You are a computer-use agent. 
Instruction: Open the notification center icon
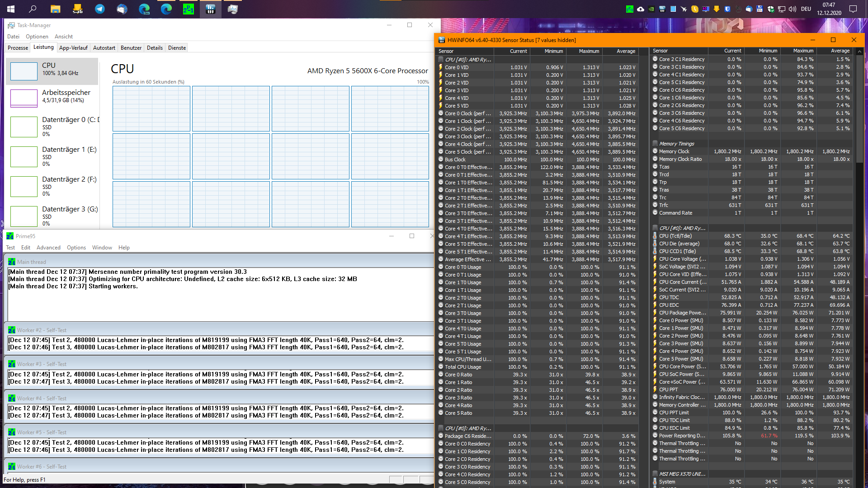click(853, 9)
